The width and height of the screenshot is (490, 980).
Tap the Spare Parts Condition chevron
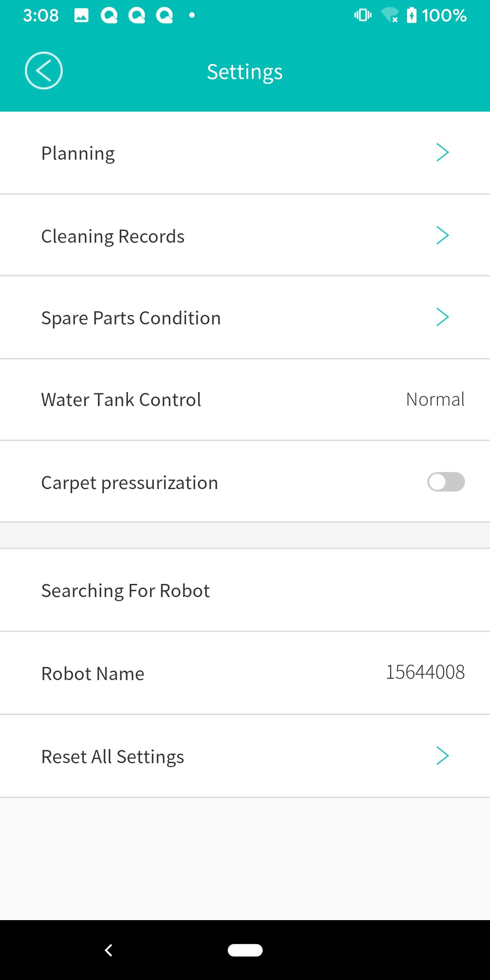tap(442, 317)
